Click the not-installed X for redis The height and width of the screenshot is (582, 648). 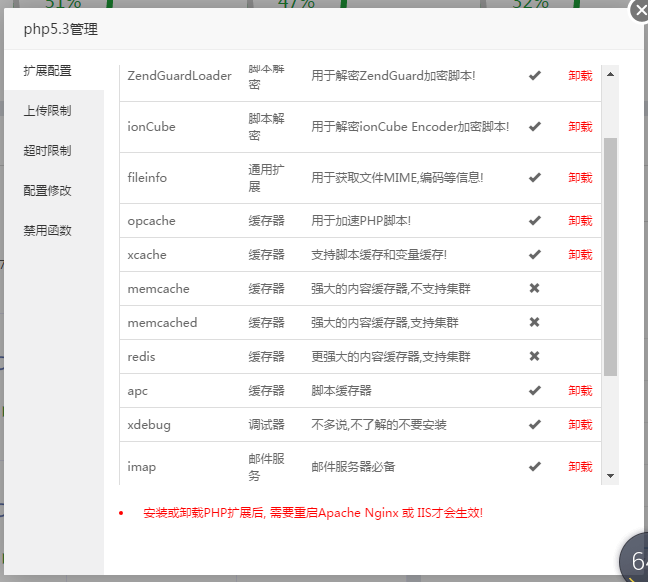534,356
